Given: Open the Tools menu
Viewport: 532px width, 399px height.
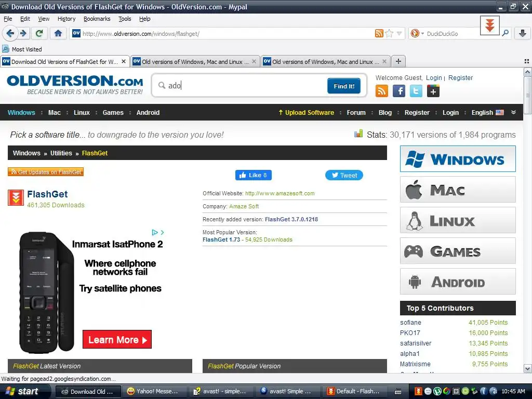Looking at the screenshot, I should (x=125, y=19).
